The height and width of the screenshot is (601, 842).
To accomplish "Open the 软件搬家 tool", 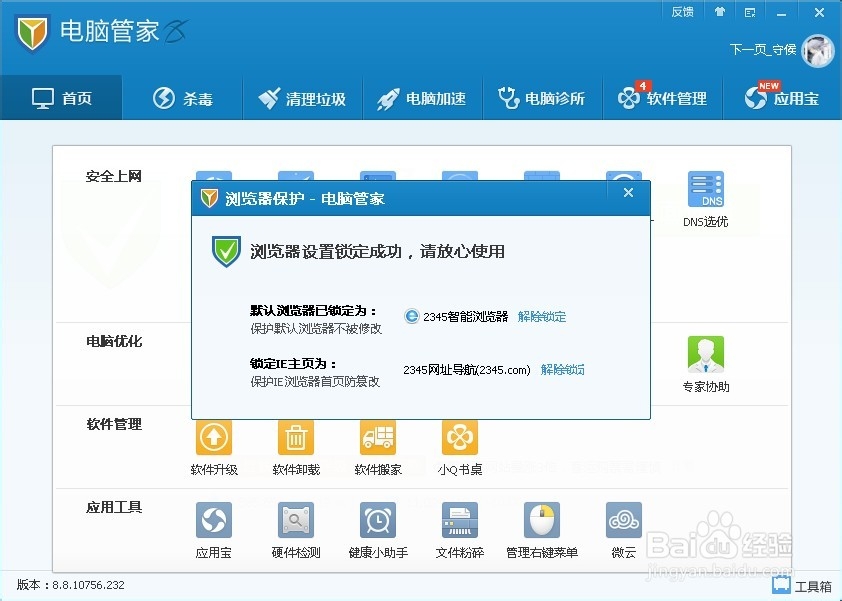I will 378,447.
